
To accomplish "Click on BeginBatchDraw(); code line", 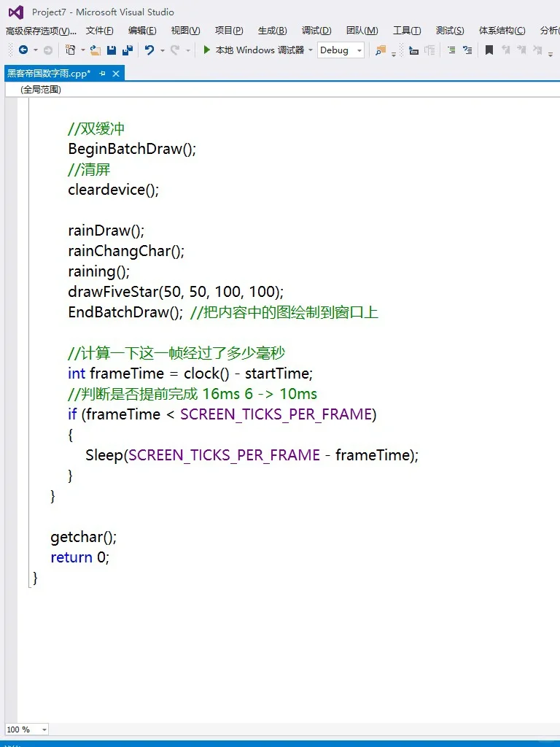I will 132,149.
